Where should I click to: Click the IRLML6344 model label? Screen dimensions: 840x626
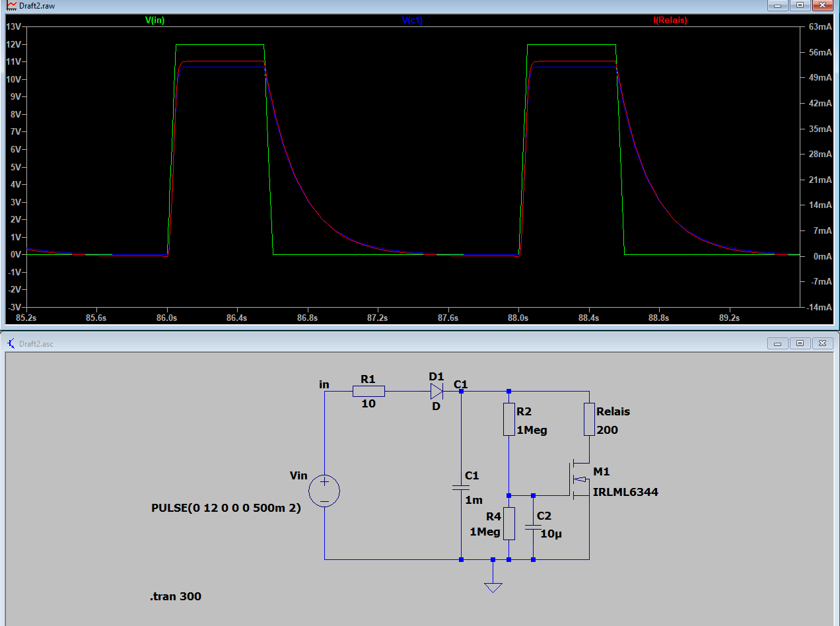tap(625, 492)
